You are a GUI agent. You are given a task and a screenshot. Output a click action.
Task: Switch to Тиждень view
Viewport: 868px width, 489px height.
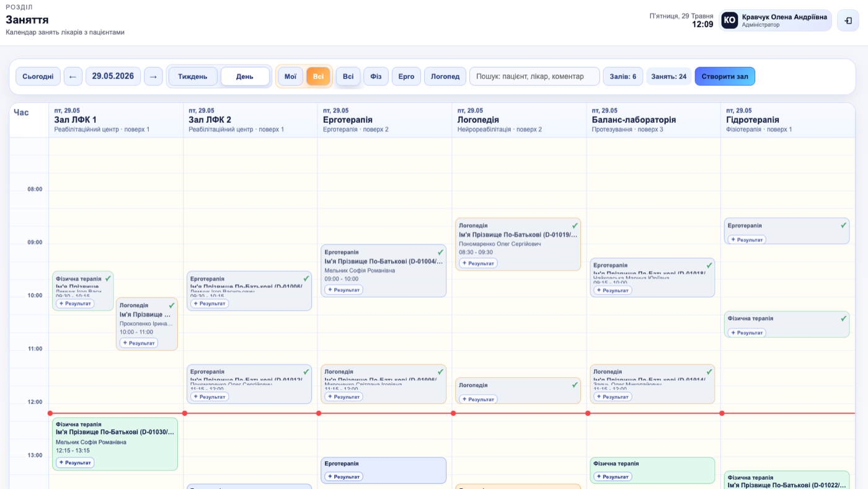click(193, 76)
